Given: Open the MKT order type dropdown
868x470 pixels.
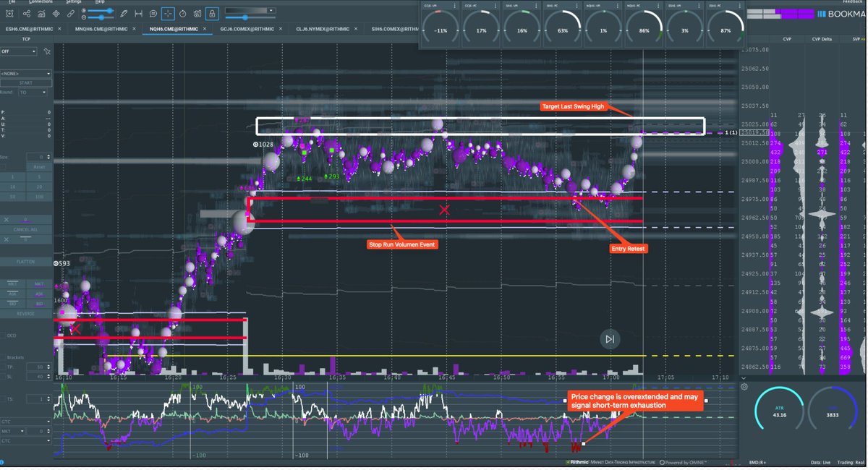Looking at the screenshot, I should click(13, 431).
